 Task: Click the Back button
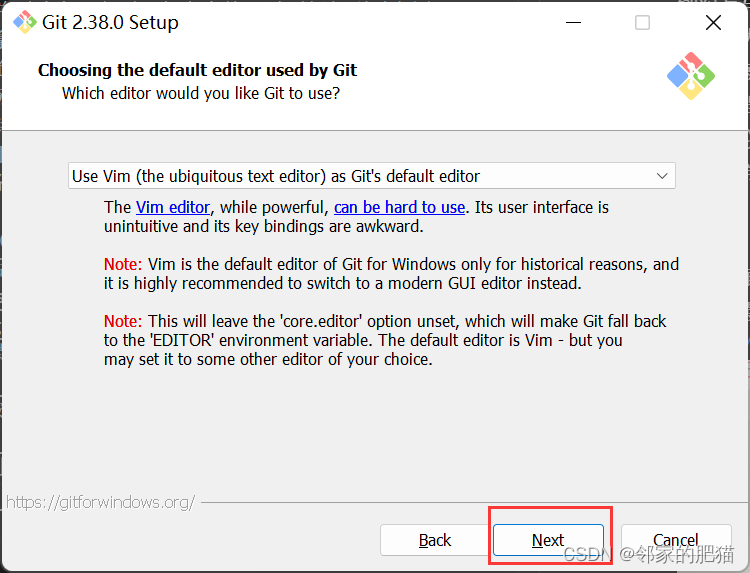[435, 540]
